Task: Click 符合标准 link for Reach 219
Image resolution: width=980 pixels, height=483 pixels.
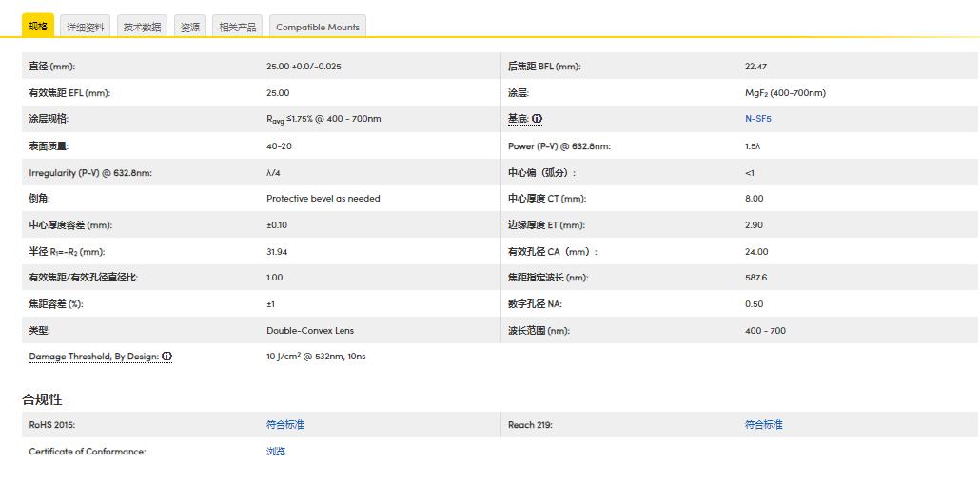Action: coord(763,425)
